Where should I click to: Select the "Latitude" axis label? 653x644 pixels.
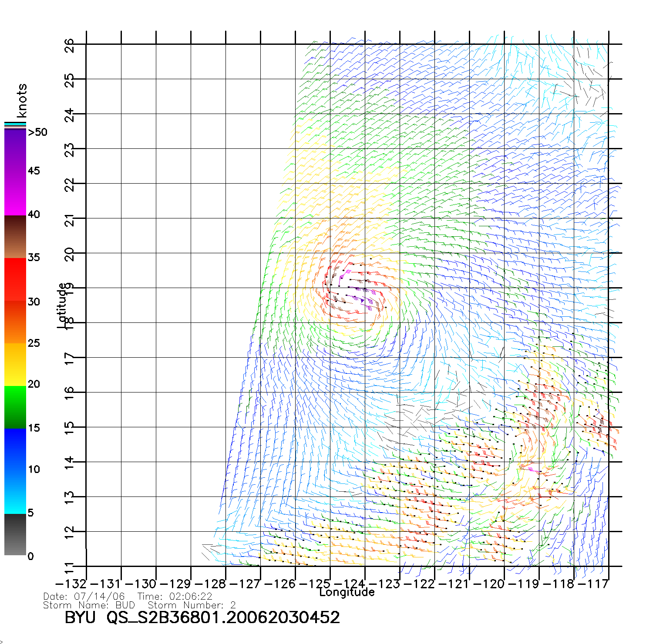pos(62,305)
